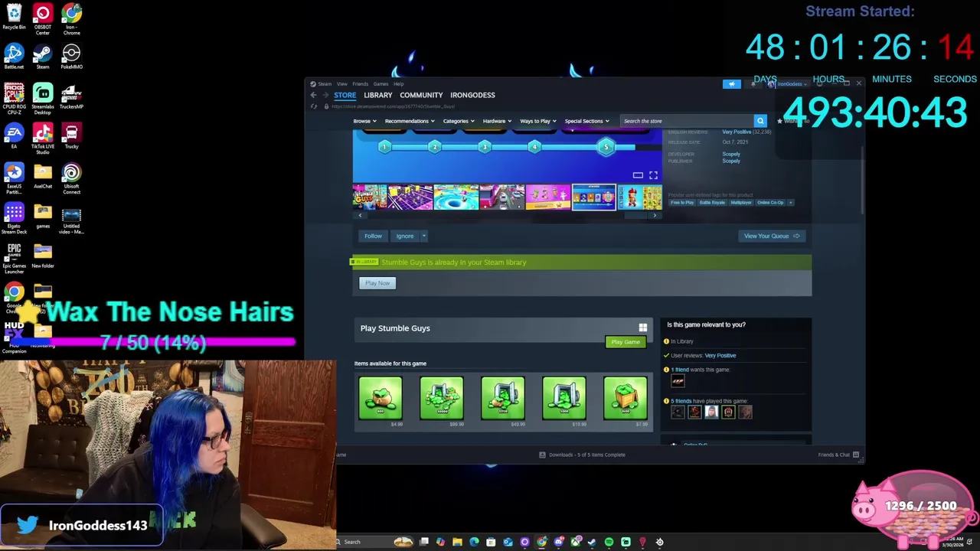980x551 pixels.
Task: Switch media viewer to theater mode
Action: [x=638, y=175]
